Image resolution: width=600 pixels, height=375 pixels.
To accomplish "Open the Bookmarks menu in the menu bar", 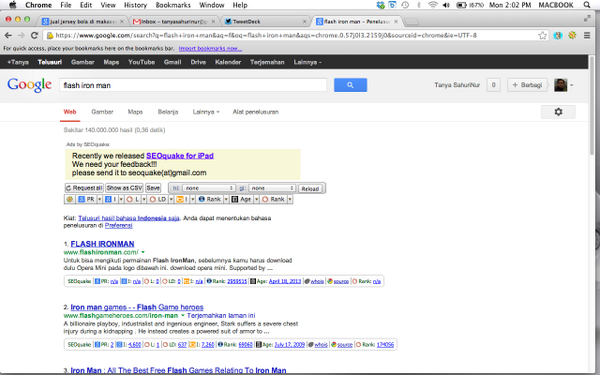I will tap(173, 5).
